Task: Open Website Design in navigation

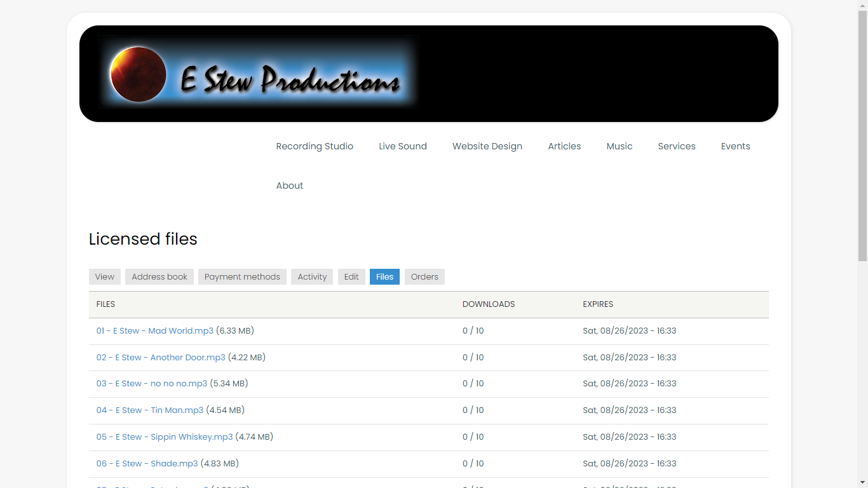Action: pos(487,146)
